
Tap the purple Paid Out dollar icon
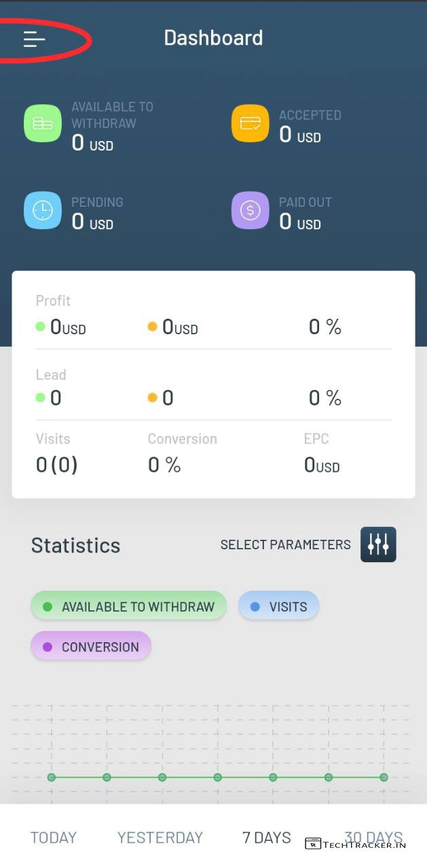[250, 210]
